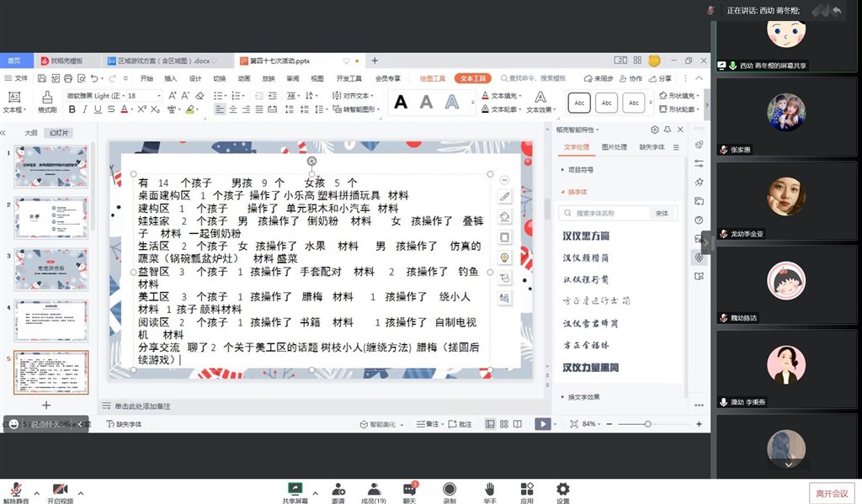Decrease font size icon

[x=185, y=96]
